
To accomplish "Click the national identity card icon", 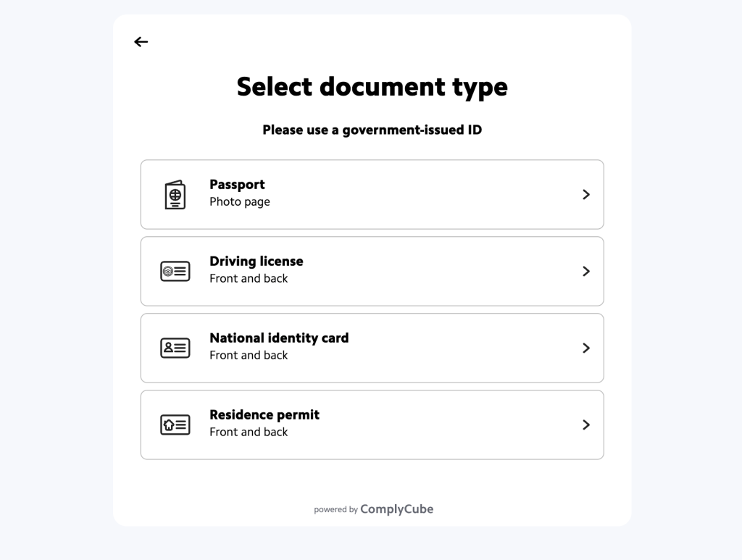I will [x=175, y=348].
